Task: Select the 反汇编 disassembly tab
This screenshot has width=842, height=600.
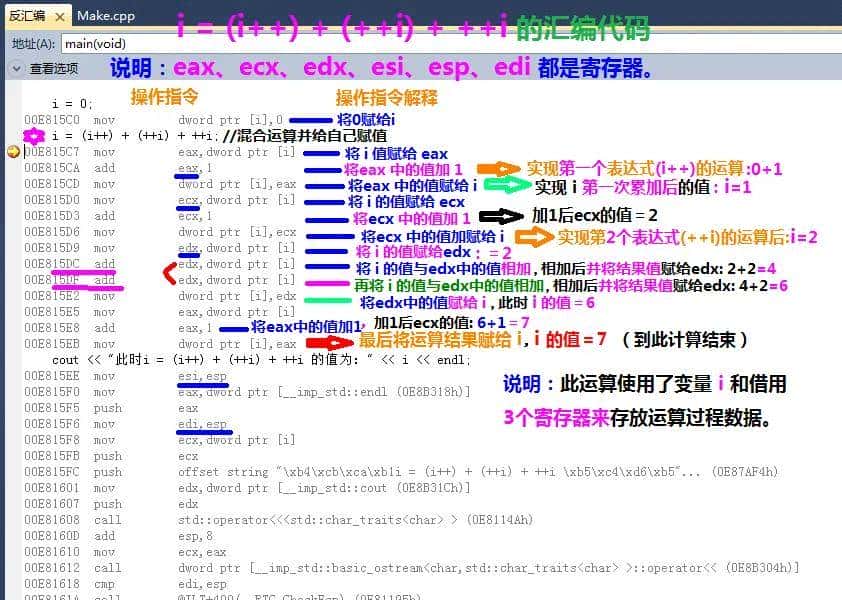Action: pos(30,15)
